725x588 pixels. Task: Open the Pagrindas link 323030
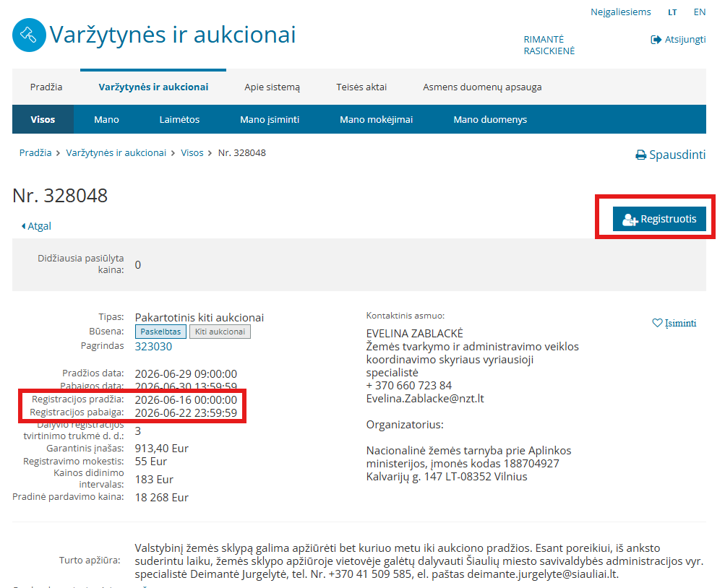click(153, 347)
